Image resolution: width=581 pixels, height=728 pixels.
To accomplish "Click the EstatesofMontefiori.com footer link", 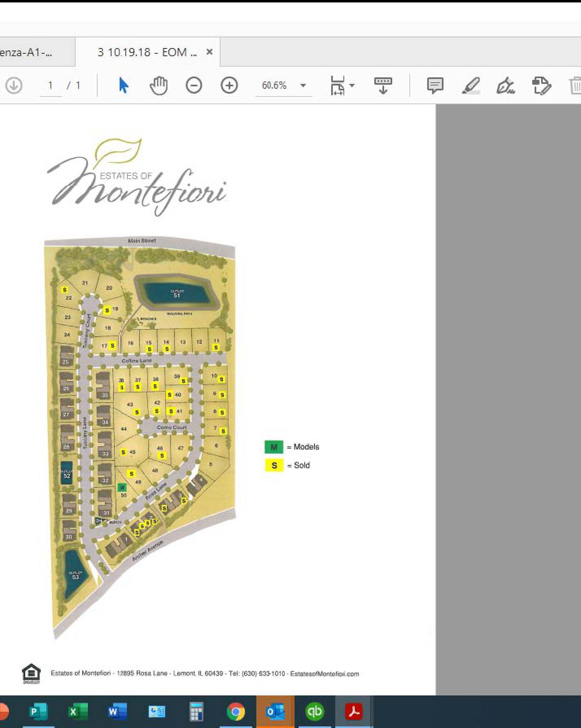I will coord(324,674).
